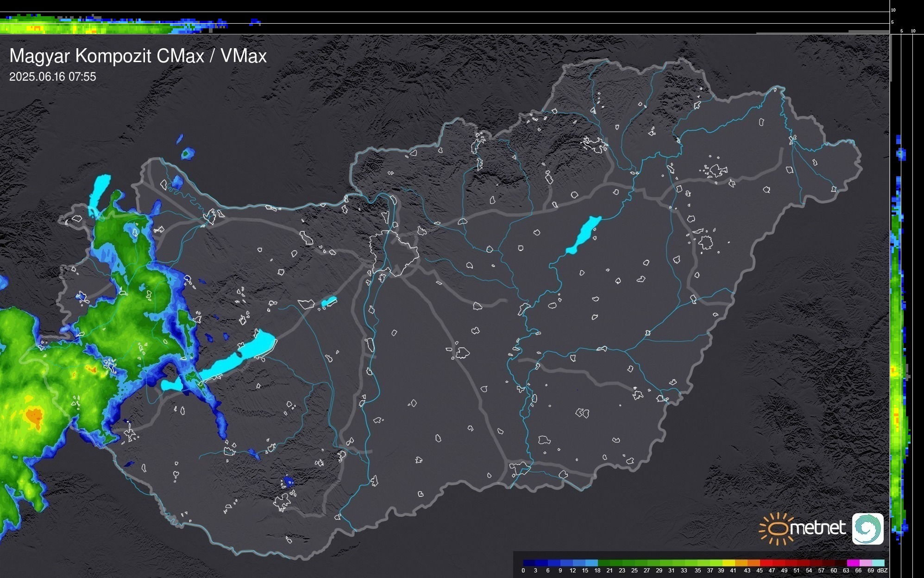Pick the magenta 63 dBZ legend swatch
This screenshot has height=578, width=924.
click(853, 563)
